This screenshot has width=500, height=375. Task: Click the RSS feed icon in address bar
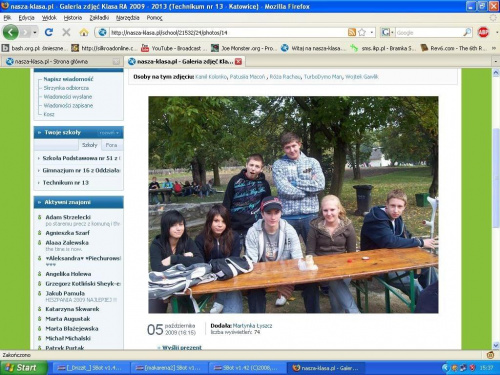(352, 32)
